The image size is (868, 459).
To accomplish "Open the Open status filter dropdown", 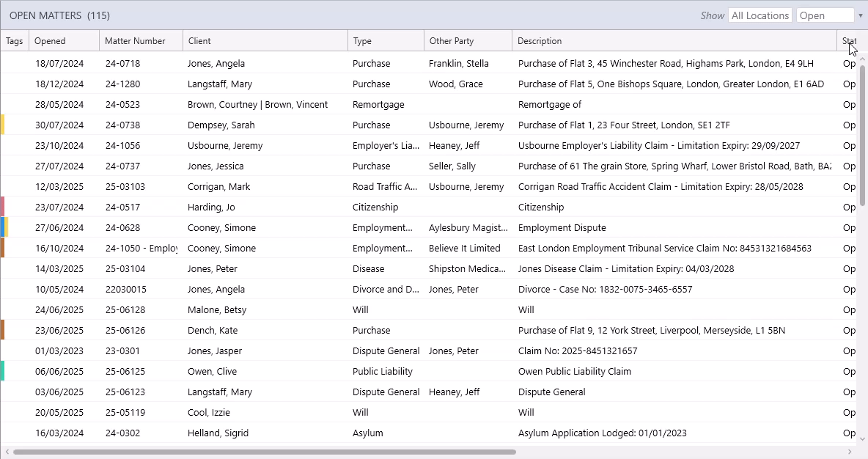I will click(826, 15).
